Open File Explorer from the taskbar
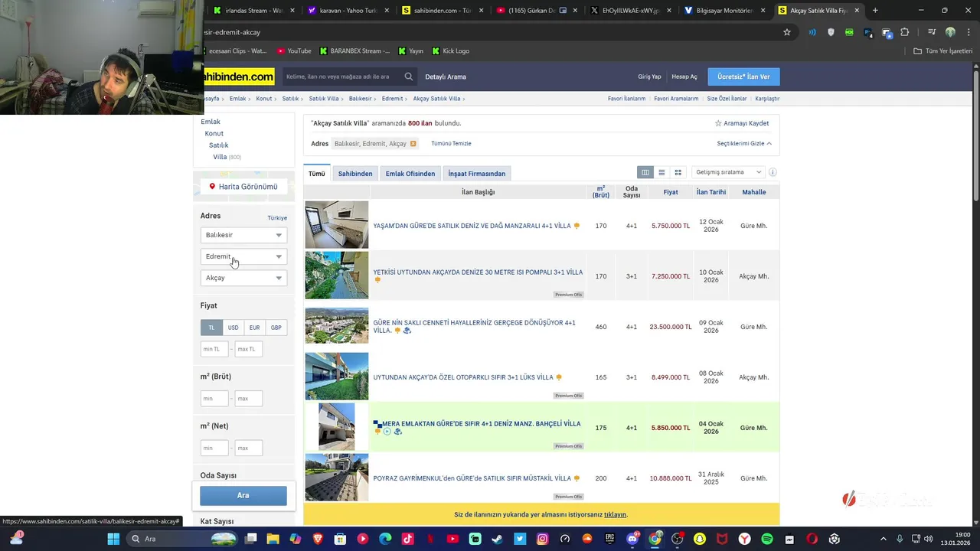The image size is (980, 551). 273,539
